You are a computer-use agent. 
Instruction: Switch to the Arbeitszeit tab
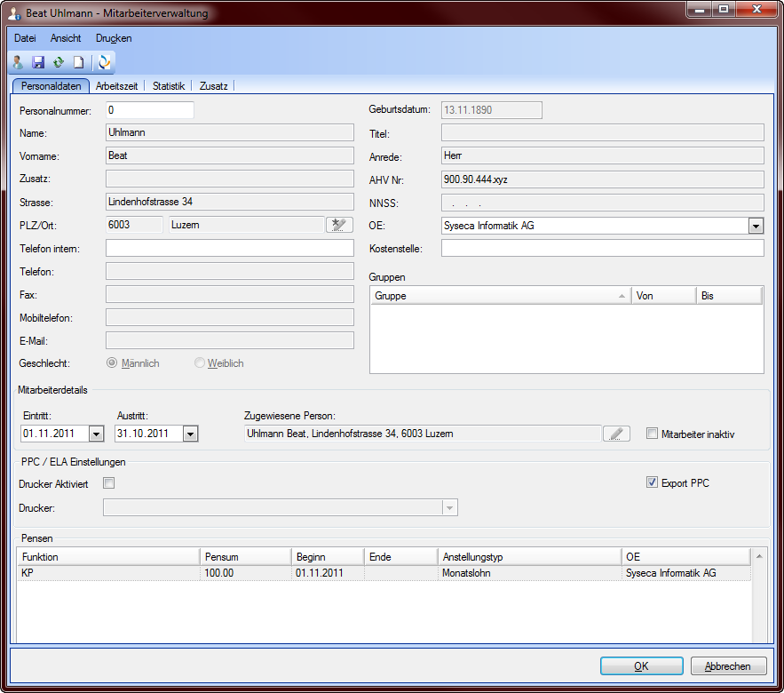[117, 86]
